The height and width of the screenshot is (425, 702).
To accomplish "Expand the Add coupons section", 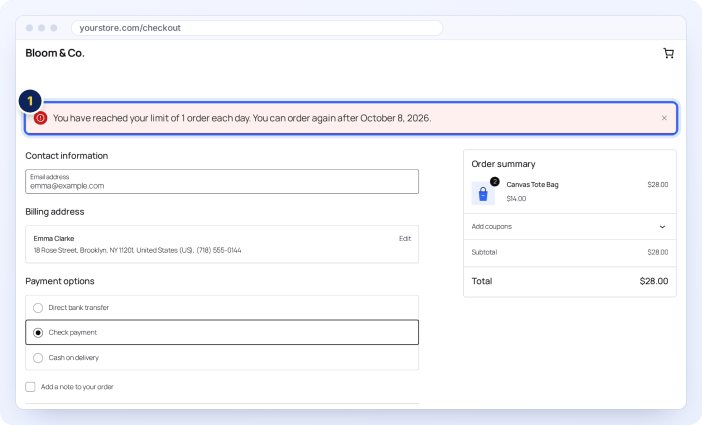I will [x=569, y=227].
